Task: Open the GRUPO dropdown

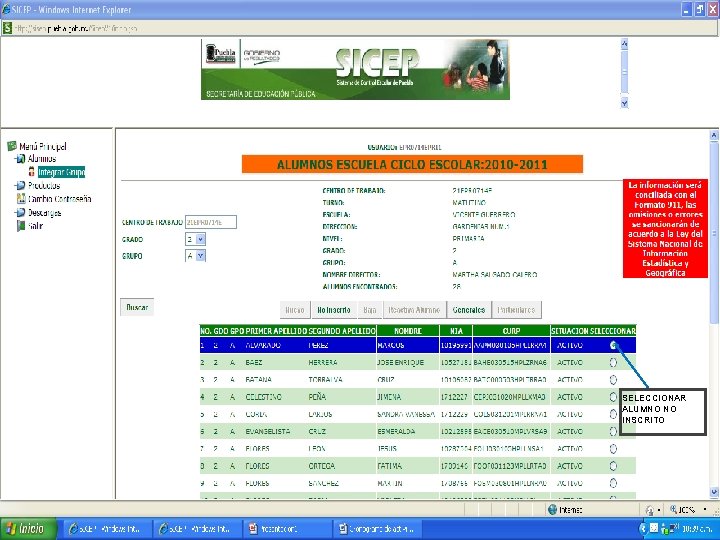Action: pos(201,256)
